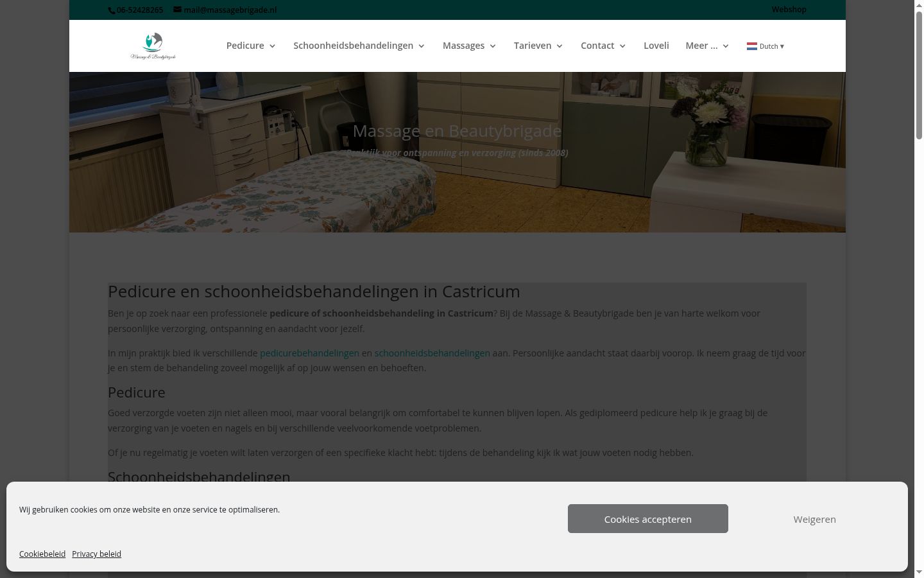The width and height of the screenshot is (924, 578).
Task: Open the Webshop link
Action: [x=789, y=10]
